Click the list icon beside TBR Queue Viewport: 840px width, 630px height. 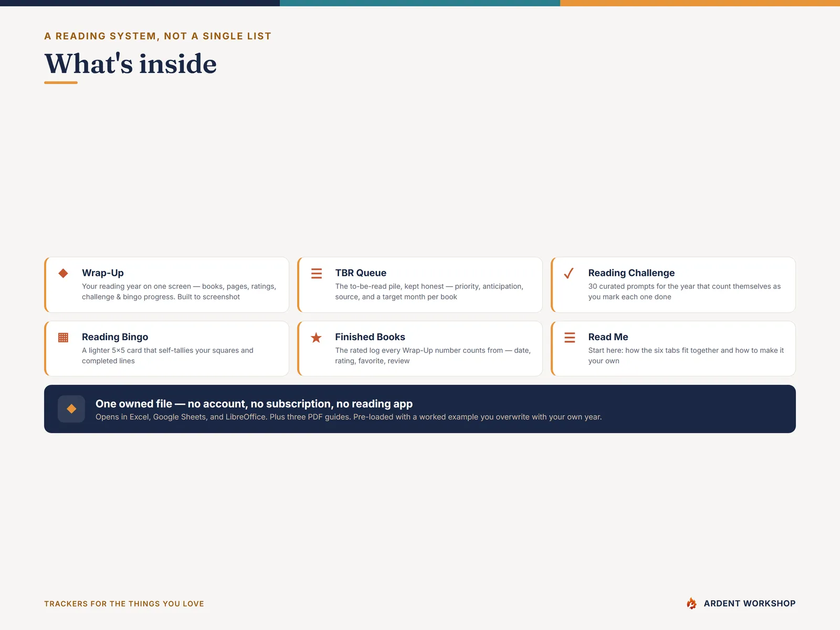click(x=317, y=274)
